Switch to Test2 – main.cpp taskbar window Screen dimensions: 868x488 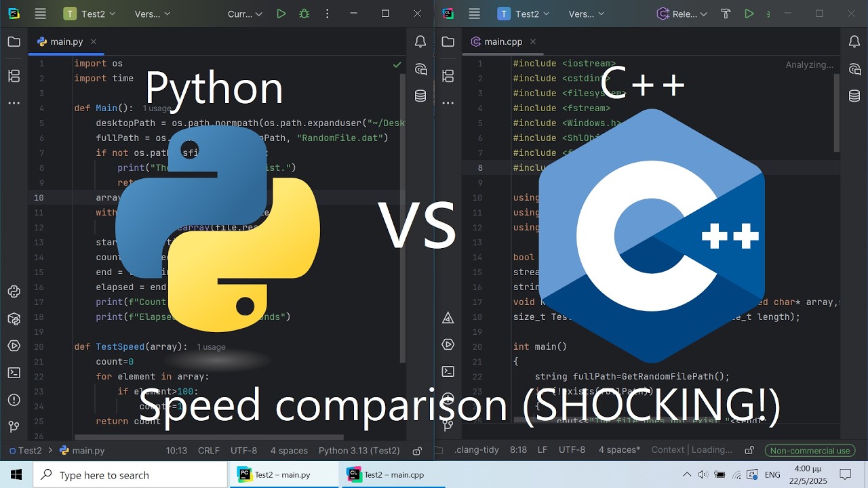click(x=392, y=474)
